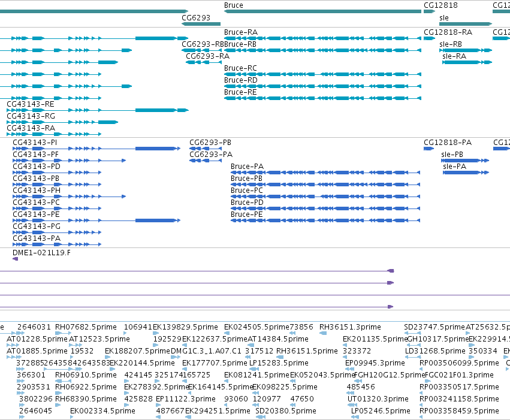Click the 'CG43143-PA' protein label
This screenshot has height=420, width=510.
click(x=37, y=238)
